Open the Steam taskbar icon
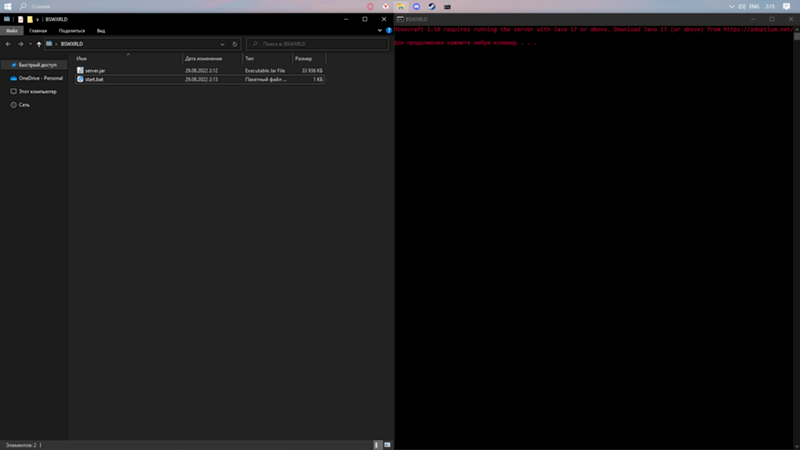800x450 pixels. 431,6
